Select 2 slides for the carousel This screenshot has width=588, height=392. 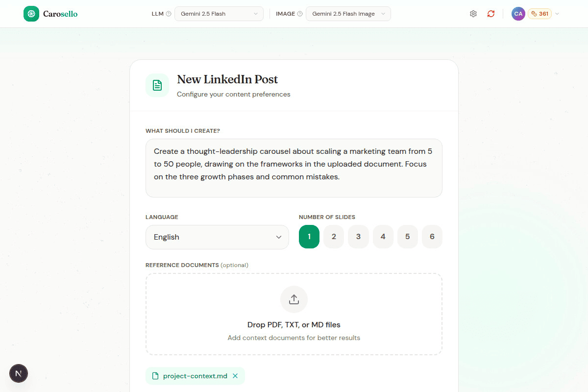tap(333, 236)
